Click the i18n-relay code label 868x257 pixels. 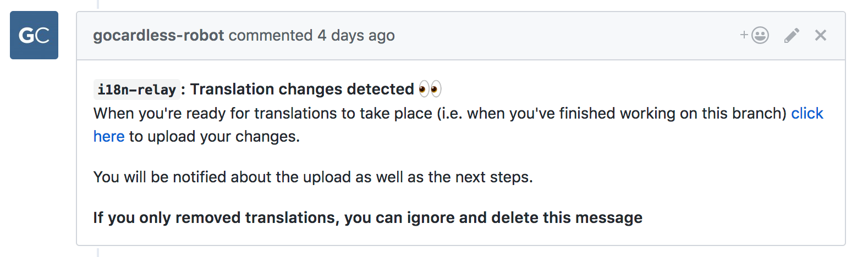(136, 89)
